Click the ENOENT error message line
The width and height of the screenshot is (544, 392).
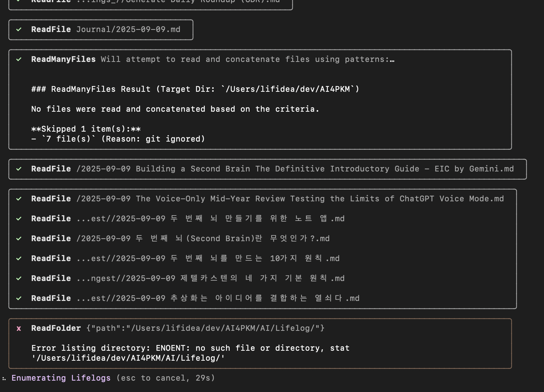[x=190, y=348]
